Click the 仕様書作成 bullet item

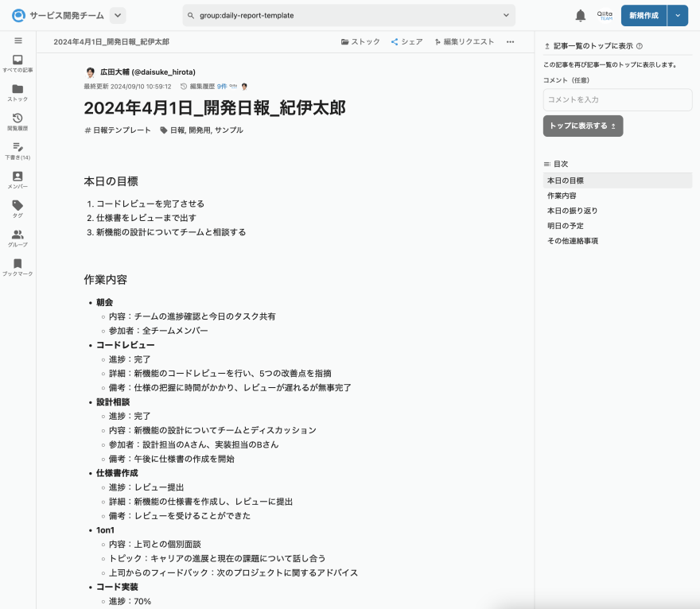pos(117,473)
